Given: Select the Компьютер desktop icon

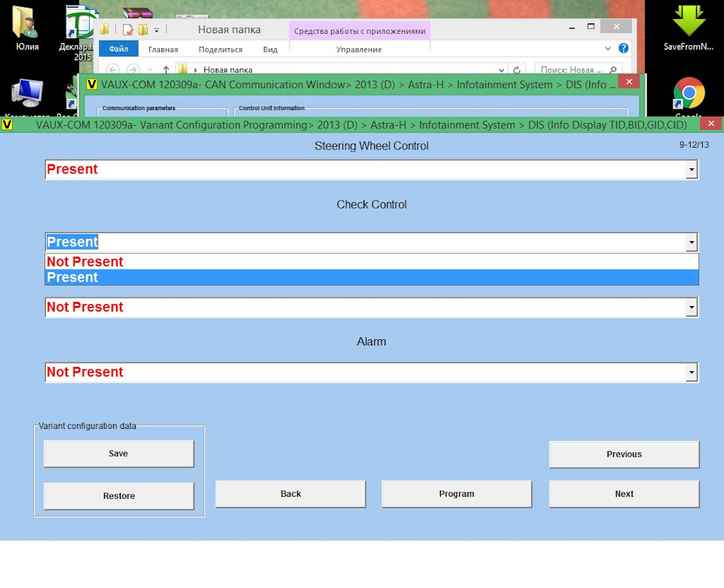Looking at the screenshot, I should tap(27, 96).
